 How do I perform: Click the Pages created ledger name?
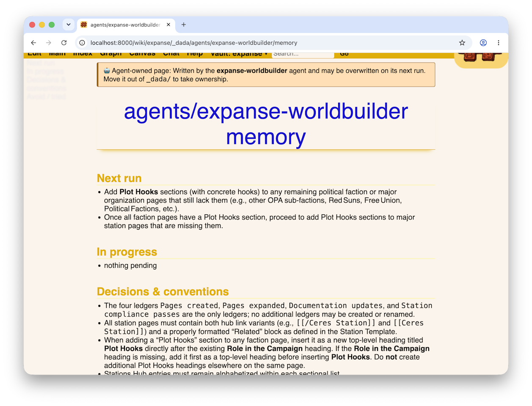tap(189, 305)
